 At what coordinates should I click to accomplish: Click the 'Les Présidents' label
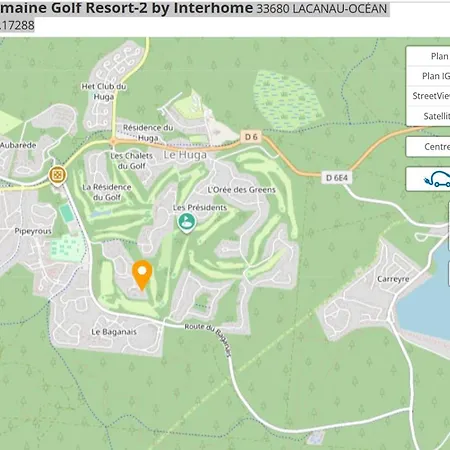tap(200, 207)
